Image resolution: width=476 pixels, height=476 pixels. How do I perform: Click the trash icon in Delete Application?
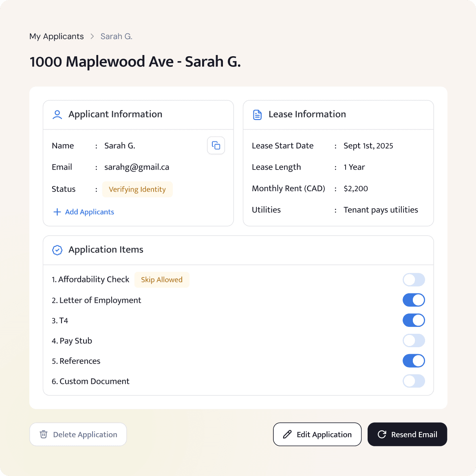[x=44, y=434]
